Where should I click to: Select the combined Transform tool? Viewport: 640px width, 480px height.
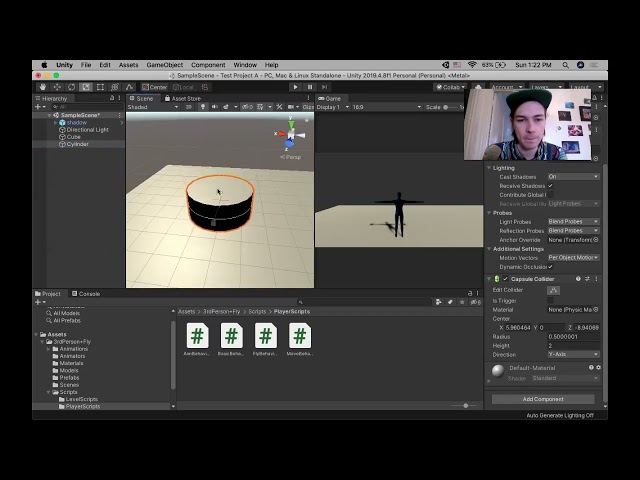click(115, 87)
